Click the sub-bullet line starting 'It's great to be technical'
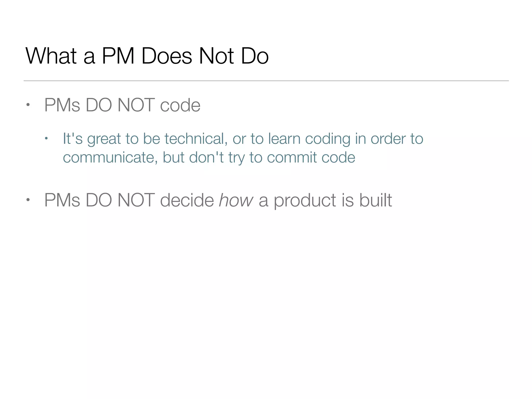Screen dimensions: 532x399 (x=243, y=139)
